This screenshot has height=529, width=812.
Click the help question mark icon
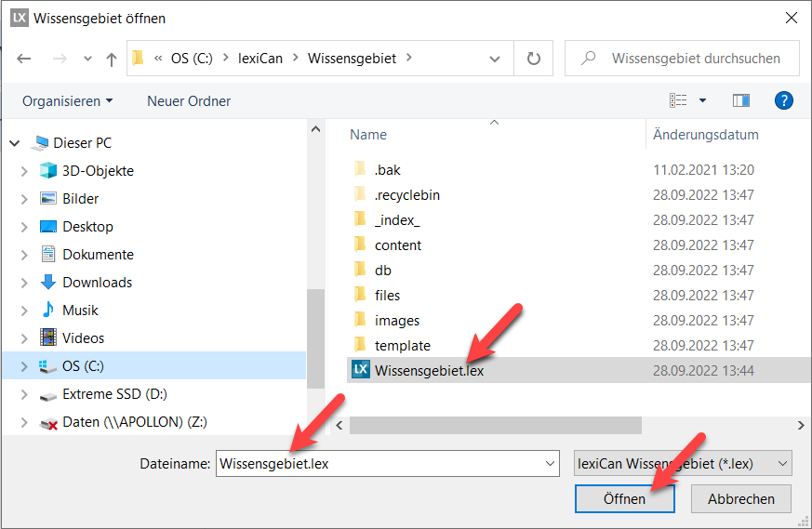pyautogui.click(x=783, y=100)
